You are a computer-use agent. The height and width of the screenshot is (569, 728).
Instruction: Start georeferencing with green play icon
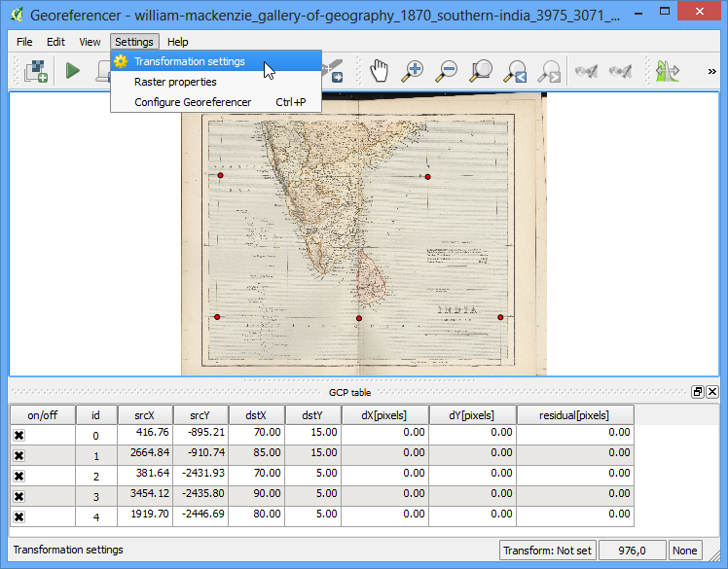72,71
